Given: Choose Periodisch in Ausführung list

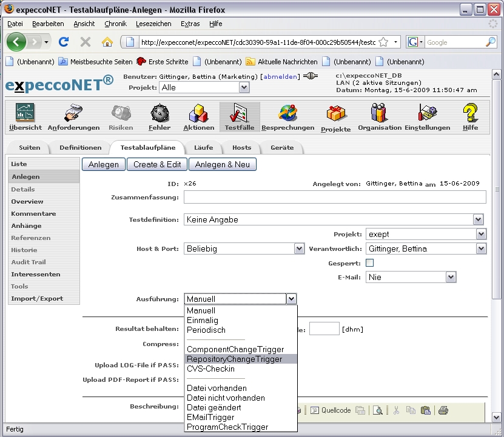Looking at the screenshot, I should (x=206, y=330).
